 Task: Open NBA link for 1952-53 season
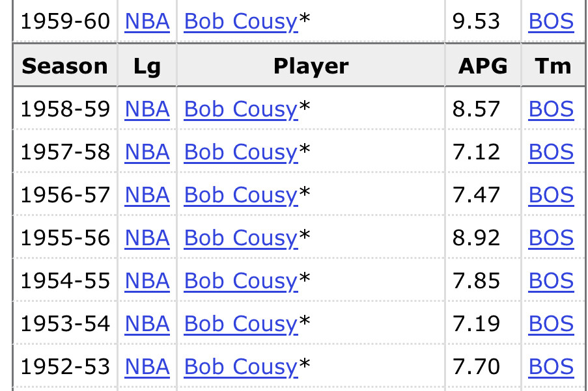click(x=147, y=367)
